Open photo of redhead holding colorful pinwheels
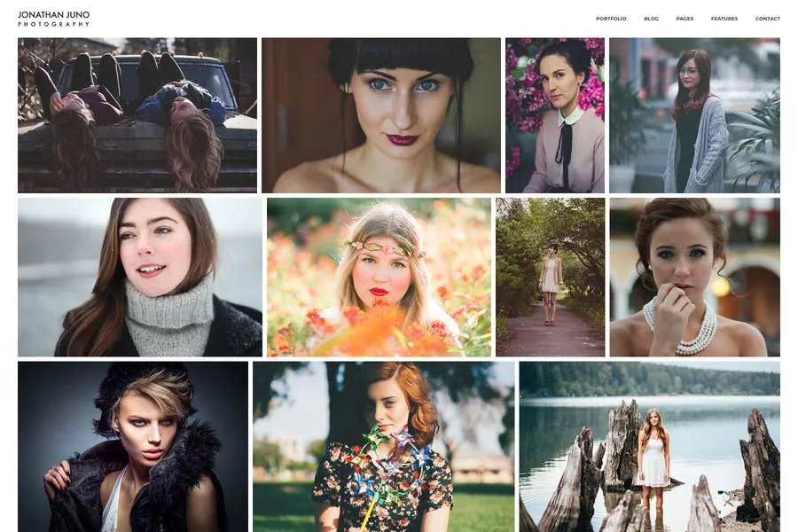Viewport: 798px width, 532px height. 383,446
